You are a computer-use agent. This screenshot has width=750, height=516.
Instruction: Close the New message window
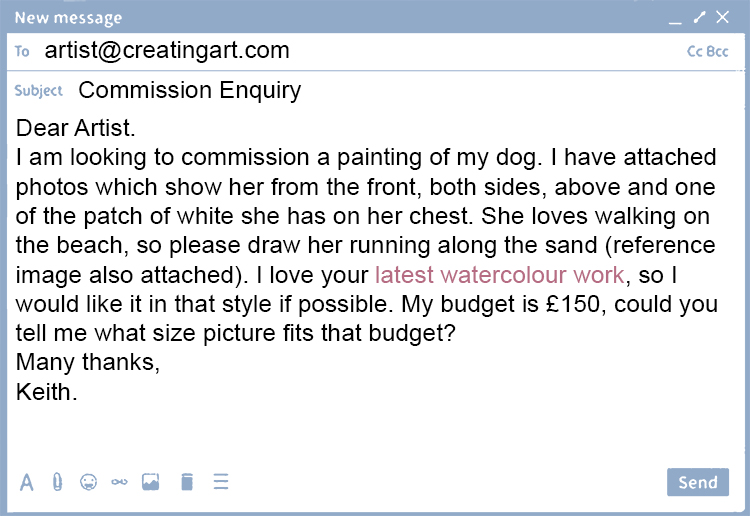[x=724, y=17]
